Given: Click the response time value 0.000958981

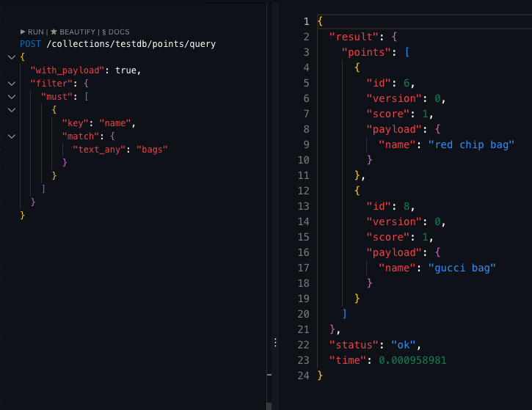Looking at the screenshot, I should click(x=412, y=360).
